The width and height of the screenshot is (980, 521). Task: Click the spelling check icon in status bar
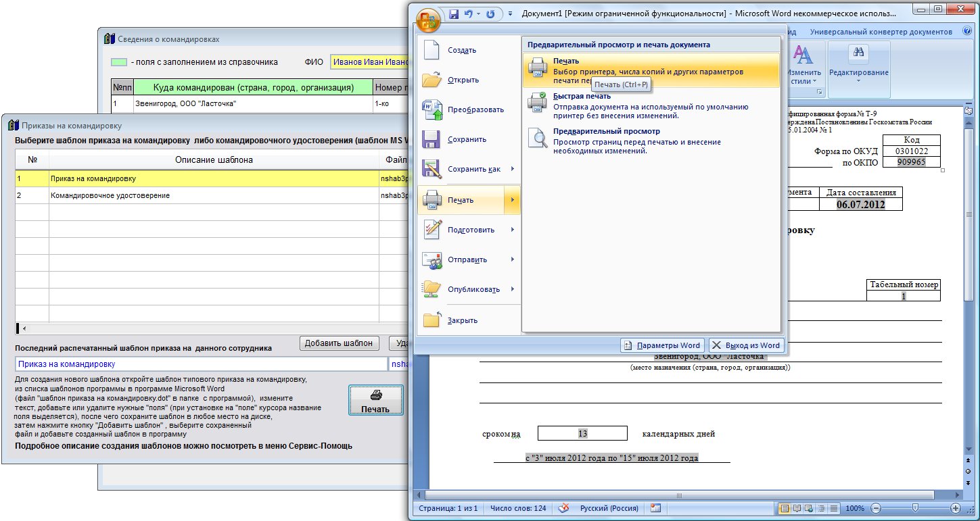563,508
